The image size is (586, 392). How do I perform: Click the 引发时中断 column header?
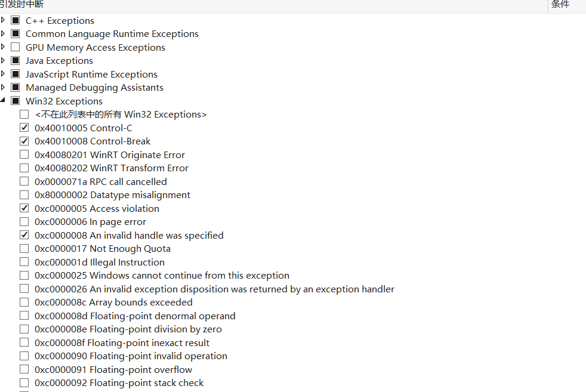coord(21,5)
